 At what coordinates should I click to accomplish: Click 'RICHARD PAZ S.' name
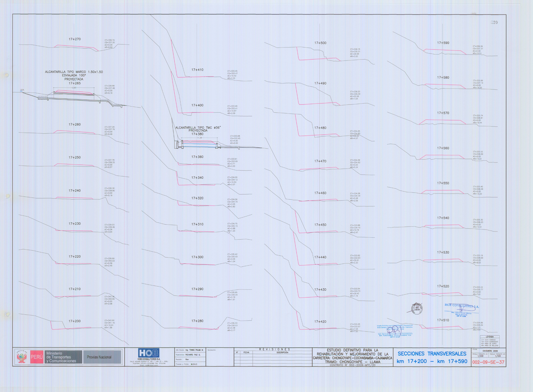coord(193,355)
